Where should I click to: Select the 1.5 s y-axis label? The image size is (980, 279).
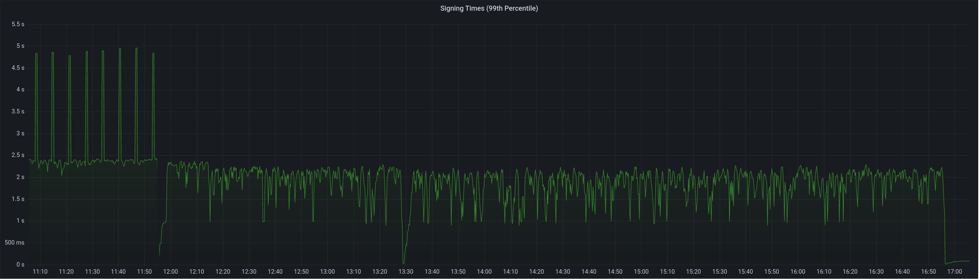(x=18, y=199)
